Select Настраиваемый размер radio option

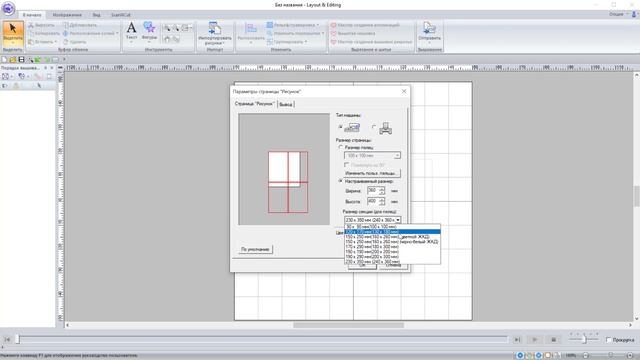(x=340, y=181)
